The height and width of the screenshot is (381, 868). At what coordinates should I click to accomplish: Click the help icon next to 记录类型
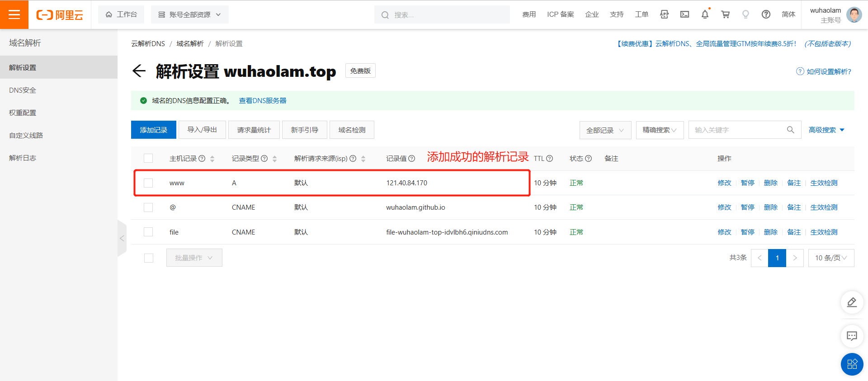264,158
